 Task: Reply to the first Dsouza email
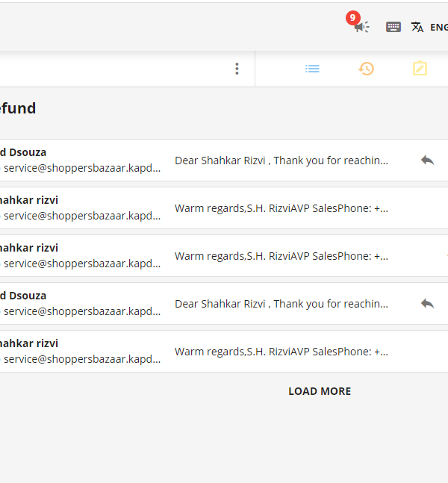(x=427, y=161)
